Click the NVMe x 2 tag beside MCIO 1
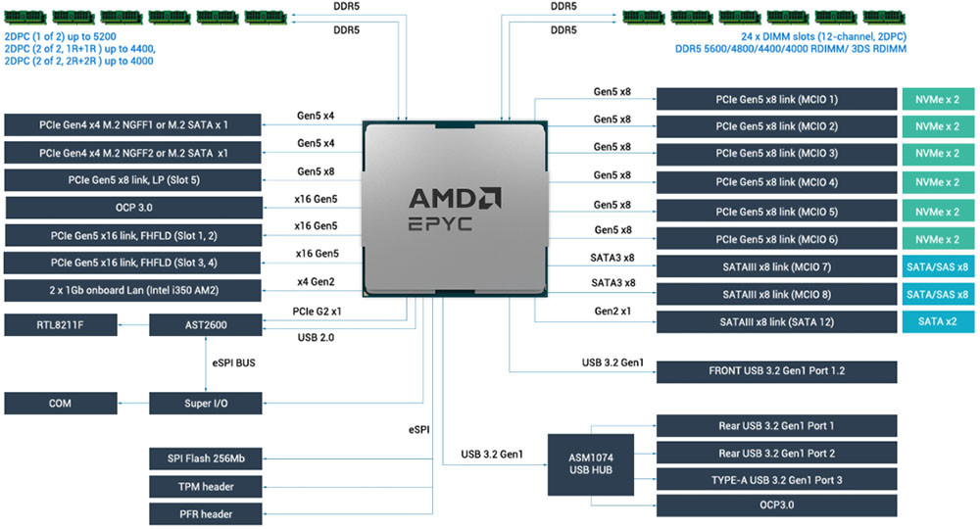This screenshot has height=530, width=980. (938, 99)
